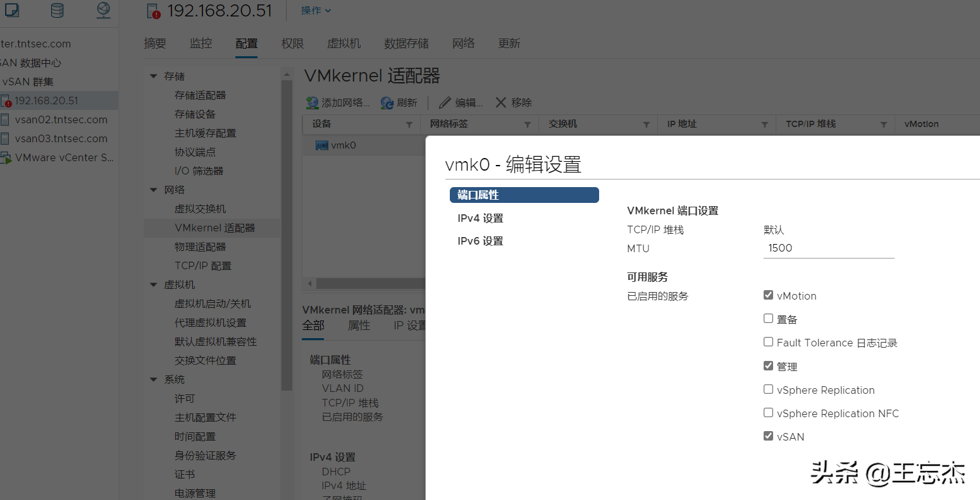This screenshot has height=500, width=980.
Task: Click host icon for vsan02.tntsec.com
Action: pos(5,119)
